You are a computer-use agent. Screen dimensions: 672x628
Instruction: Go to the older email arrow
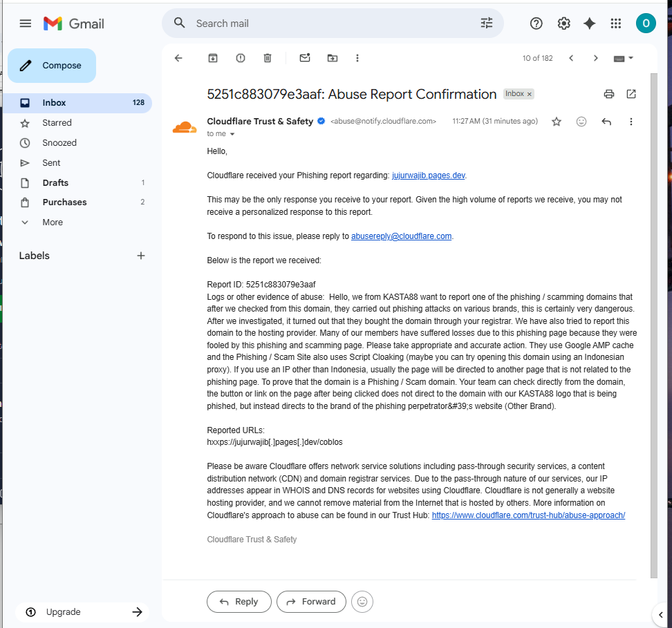point(595,58)
